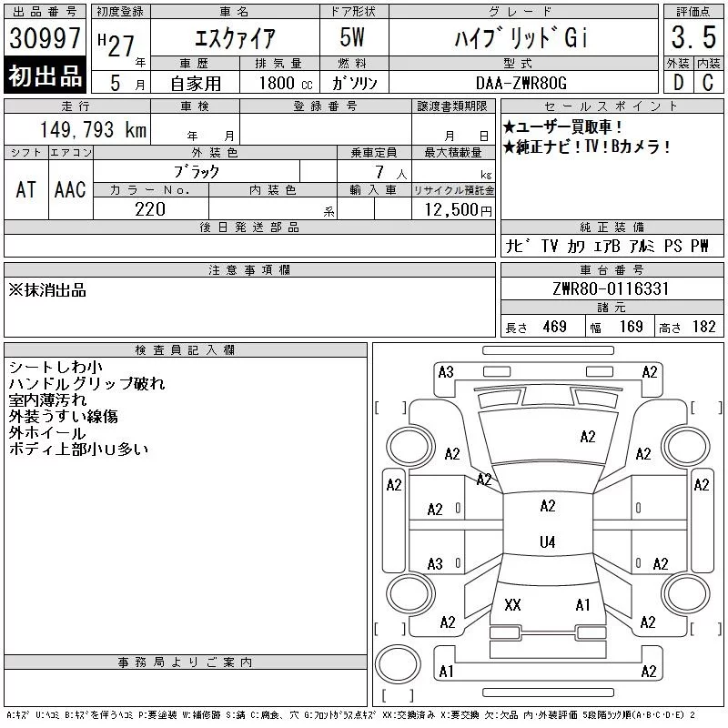Select the car name エスクァイア
This screenshot has width=728, height=728.
click(235, 37)
